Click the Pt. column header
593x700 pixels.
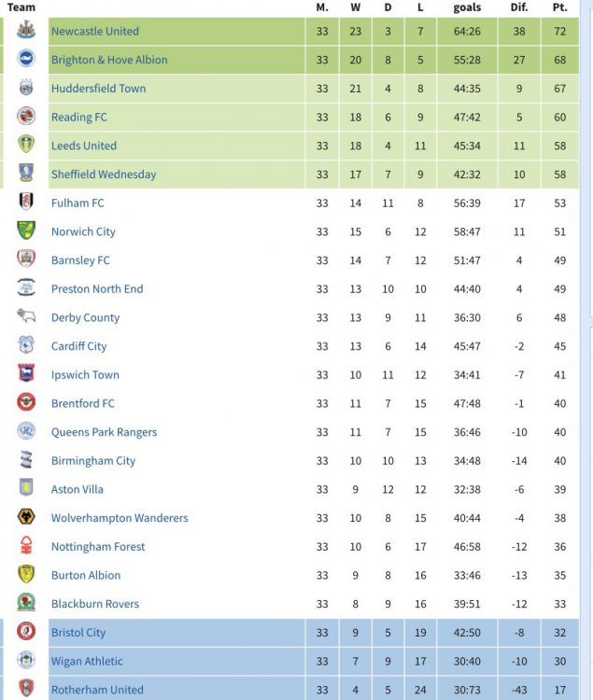(x=559, y=7)
